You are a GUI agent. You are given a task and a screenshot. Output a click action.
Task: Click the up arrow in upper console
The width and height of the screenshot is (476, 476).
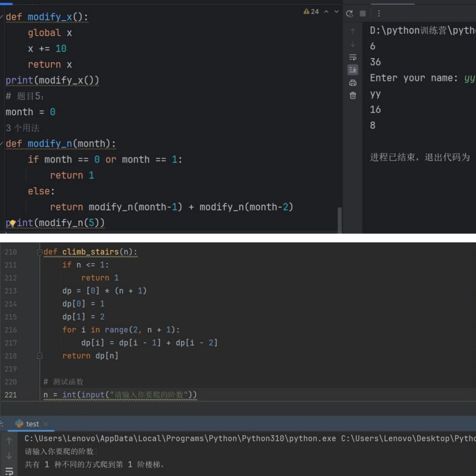click(353, 31)
